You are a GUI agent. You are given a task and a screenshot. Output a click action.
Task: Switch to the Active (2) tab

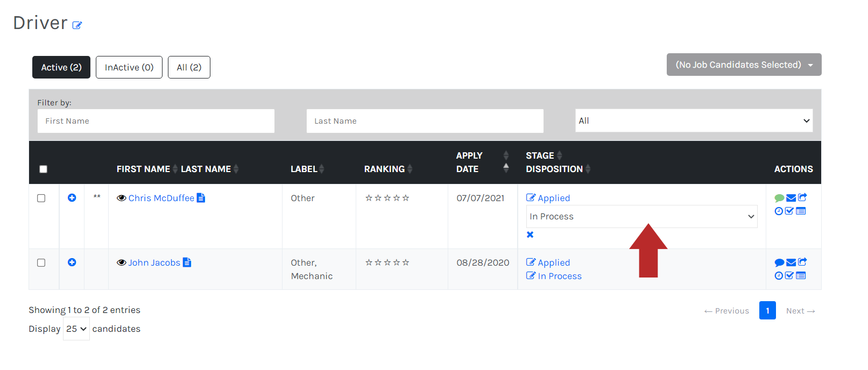61,67
